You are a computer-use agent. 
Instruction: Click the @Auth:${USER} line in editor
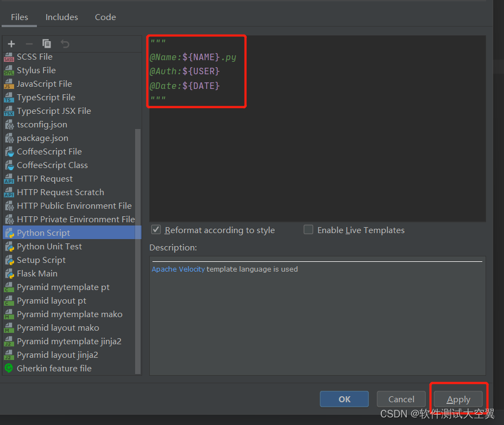[184, 72]
